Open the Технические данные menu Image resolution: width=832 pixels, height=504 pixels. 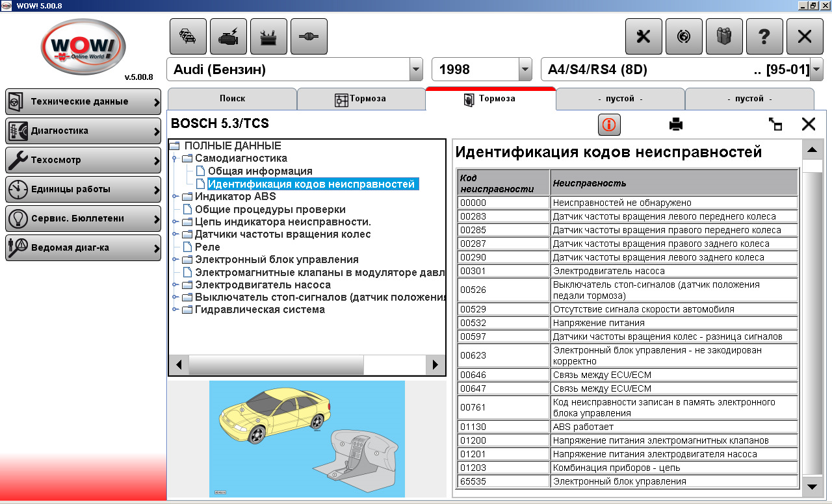click(x=83, y=102)
